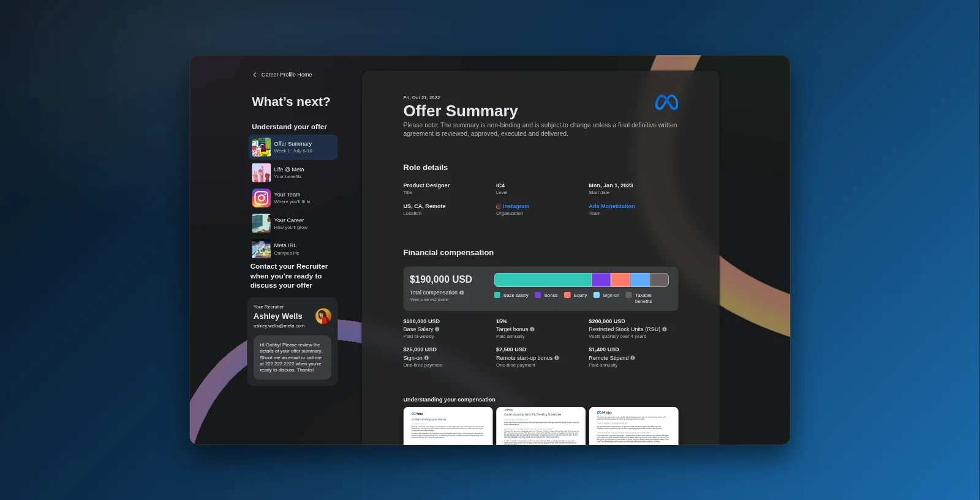Image resolution: width=980 pixels, height=500 pixels.
Task: Click the Product Designer title value
Action: click(x=426, y=185)
